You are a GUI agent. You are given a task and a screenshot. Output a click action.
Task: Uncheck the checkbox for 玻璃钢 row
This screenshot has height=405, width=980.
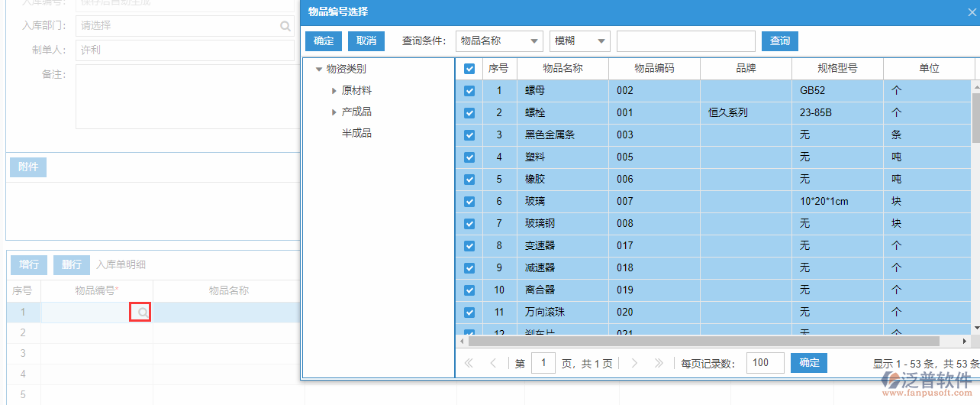point(469,224)
